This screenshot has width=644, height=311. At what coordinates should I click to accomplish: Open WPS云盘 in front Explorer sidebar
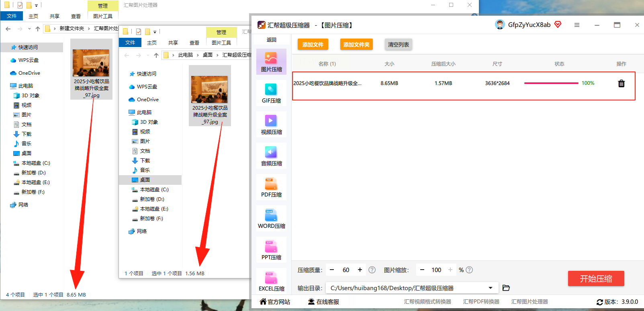click(x=143, y=87)
